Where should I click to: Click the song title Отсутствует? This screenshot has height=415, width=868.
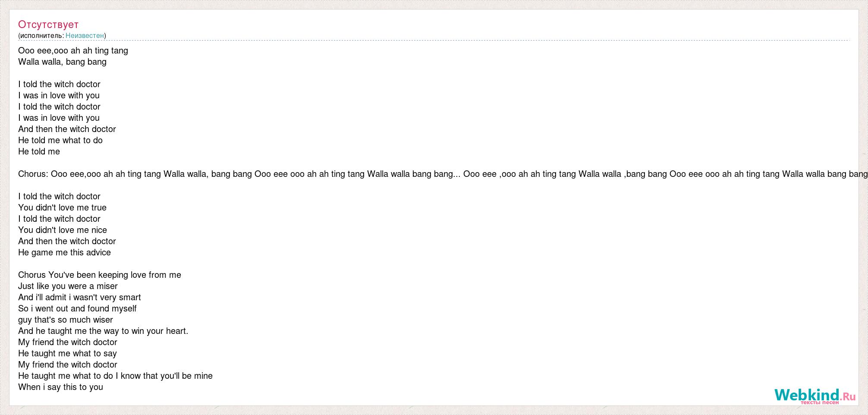[x=48, y=24]
